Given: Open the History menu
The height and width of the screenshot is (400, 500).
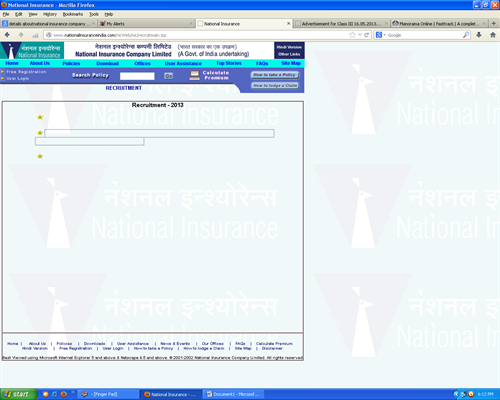Looking at the screenshot, I should 50,14.
